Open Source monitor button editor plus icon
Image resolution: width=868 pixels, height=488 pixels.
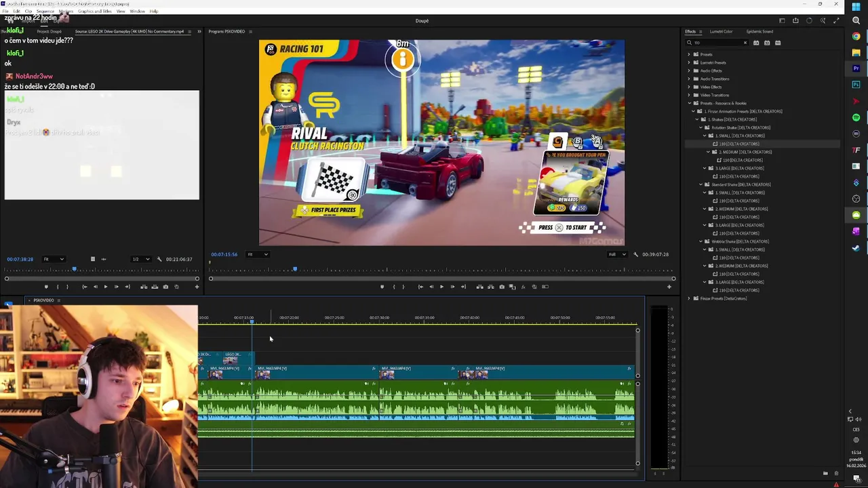[x=197, y=287]
